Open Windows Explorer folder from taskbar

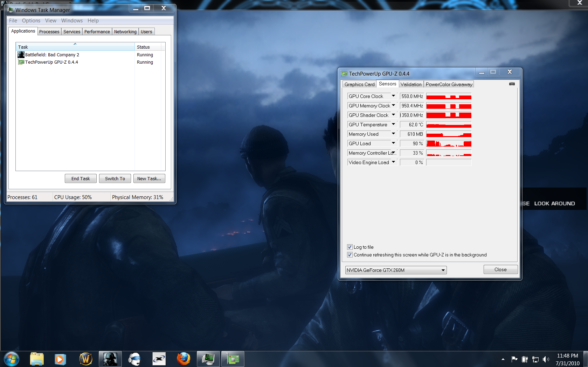[36, 359]
